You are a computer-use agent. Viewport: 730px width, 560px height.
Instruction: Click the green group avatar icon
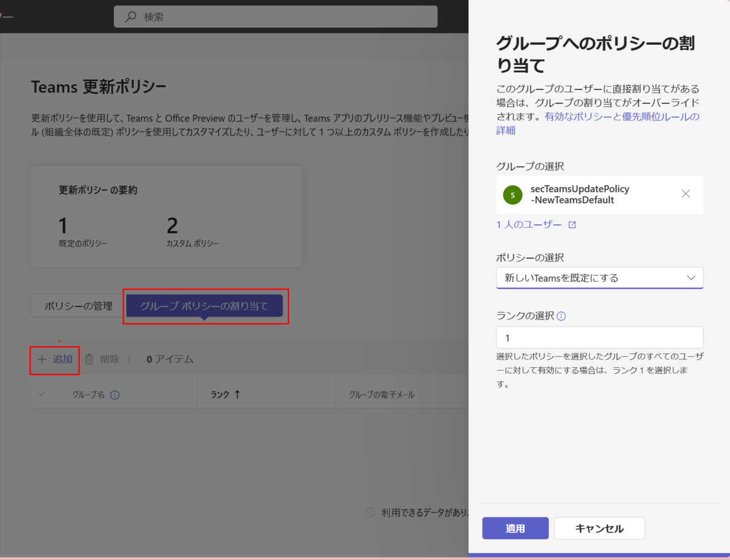pyautogui.click(x=513, y=195)
